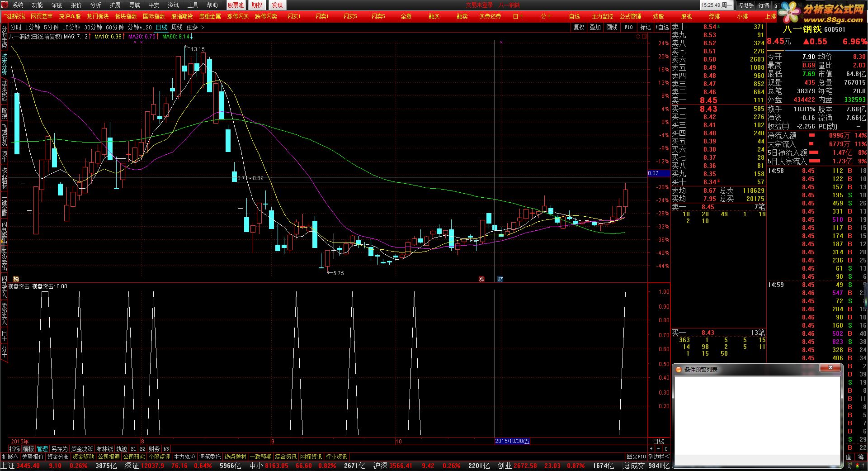Open the 资金驱动 tab at bottom
This screenshot has height=471, width=868.
pos(83,457)
